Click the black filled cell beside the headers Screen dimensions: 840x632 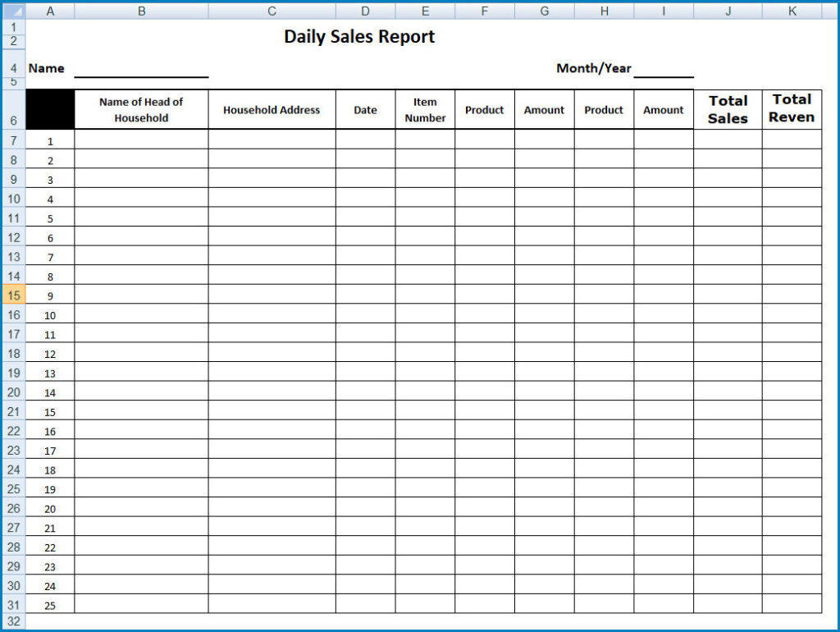coord(49,108)
